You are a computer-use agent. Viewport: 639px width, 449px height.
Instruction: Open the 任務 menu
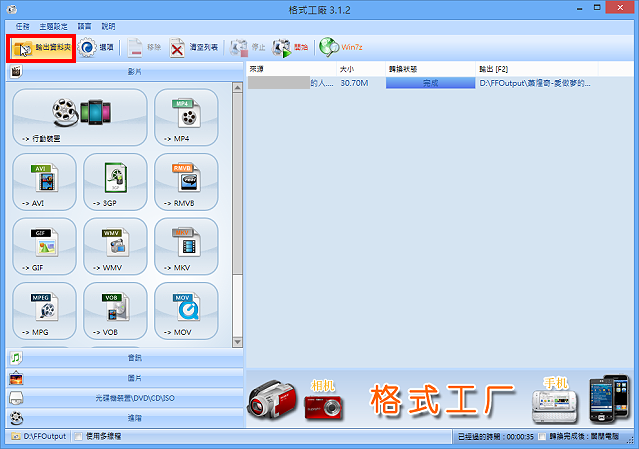(22, 26)
